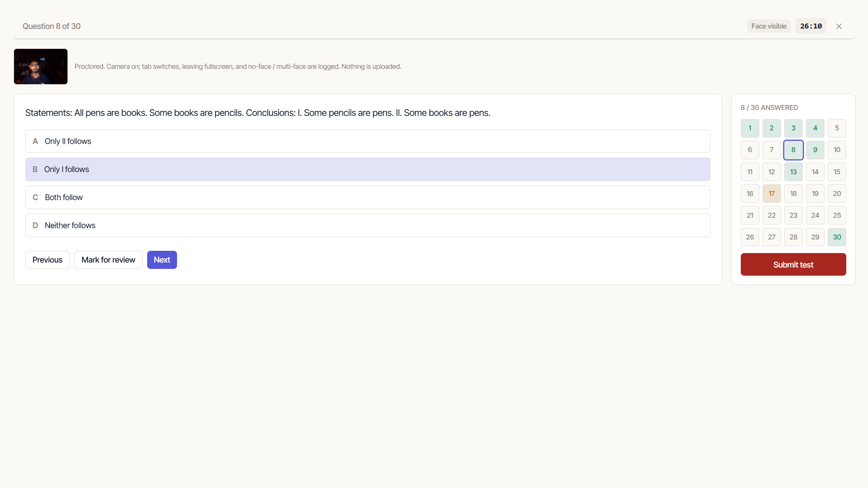Mark this question for review

[108, 260]
